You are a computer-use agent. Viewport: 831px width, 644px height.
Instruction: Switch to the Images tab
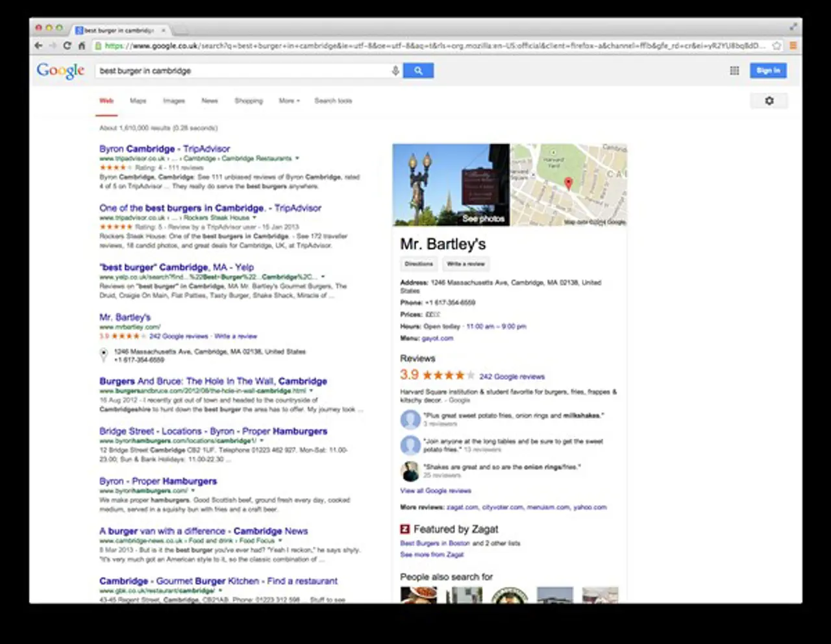click(173, 101)
